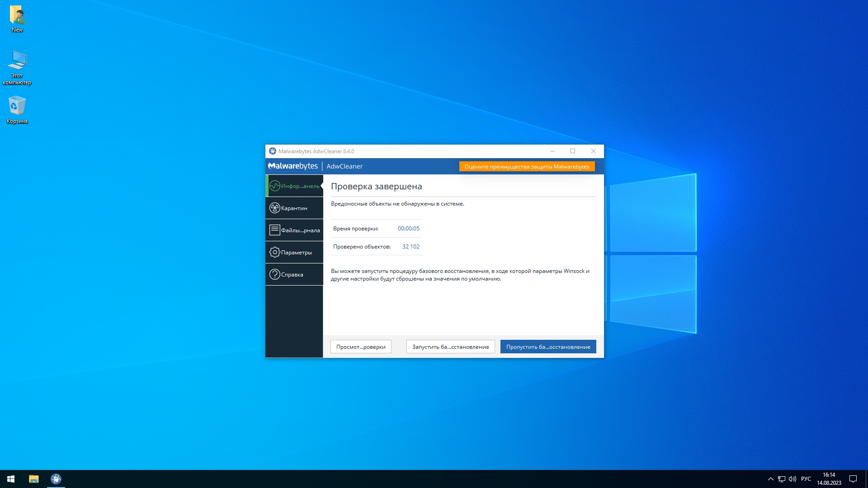Open the Dashboard pulse icon in sidebar
Screen dimensions: 868x488
pyautogui.click(x=275, y=186)
